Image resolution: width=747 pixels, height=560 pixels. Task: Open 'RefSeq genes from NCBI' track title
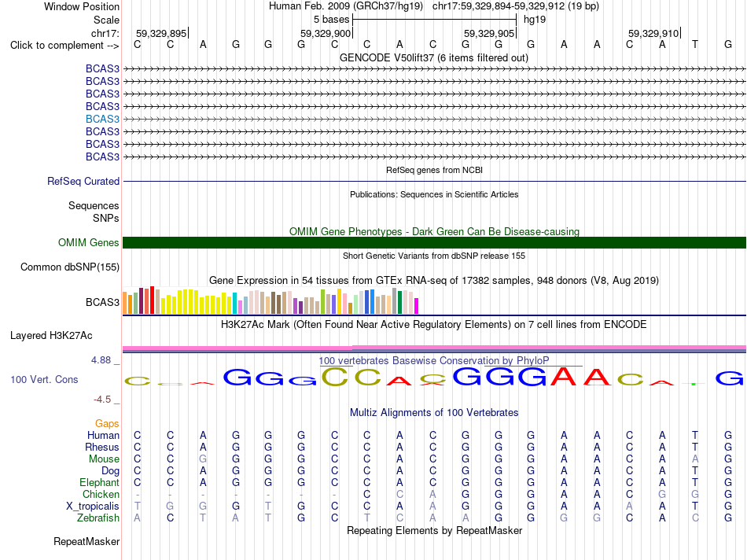click(x=434, y=170)
